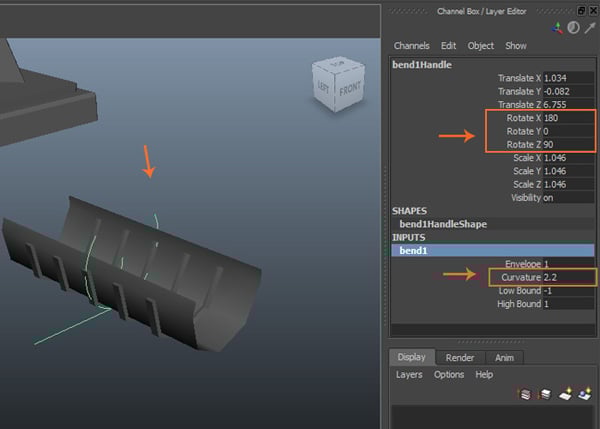Open the Show menu
This screenshot has width=600, height=429.
(516, 46)
